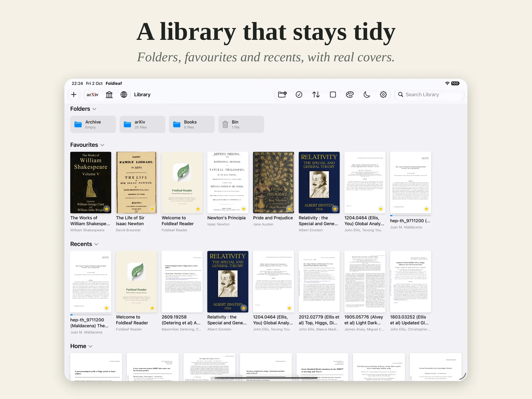Viewport: 532px width, 399px height.
Task: Open the Books folder
Action: pyautogui.click(x=192, y=124)
